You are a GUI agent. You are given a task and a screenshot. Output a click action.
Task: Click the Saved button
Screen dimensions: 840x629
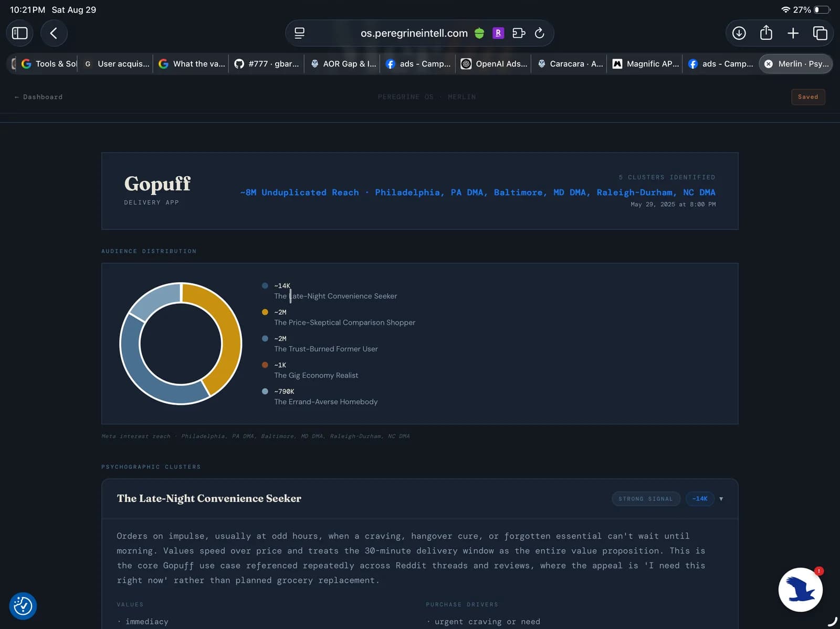point(808,97)
